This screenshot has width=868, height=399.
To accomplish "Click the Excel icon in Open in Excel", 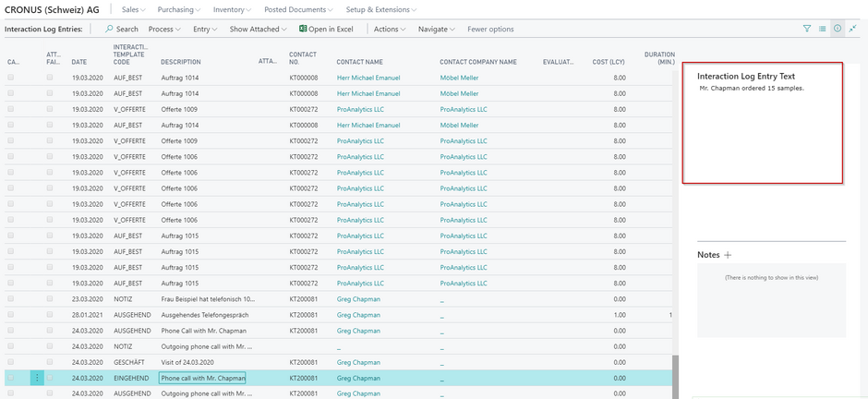I will 303,30.
